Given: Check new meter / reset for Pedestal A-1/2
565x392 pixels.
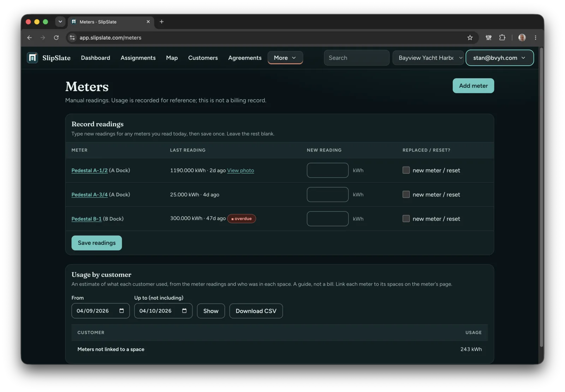Looking at the screenshot, I should [x=406, y=170].
